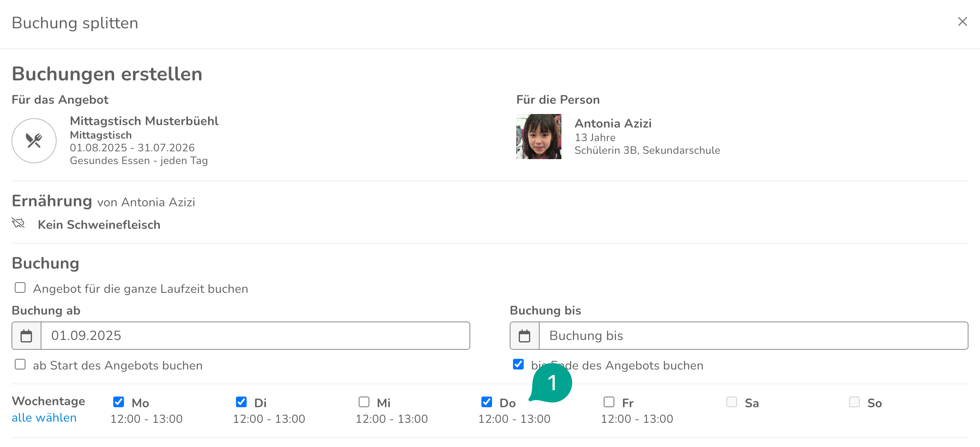Viewport: 980px width, 447px height.
Task: Click Antonia Azizi's profile photo
Action: [x=538, y=137]
